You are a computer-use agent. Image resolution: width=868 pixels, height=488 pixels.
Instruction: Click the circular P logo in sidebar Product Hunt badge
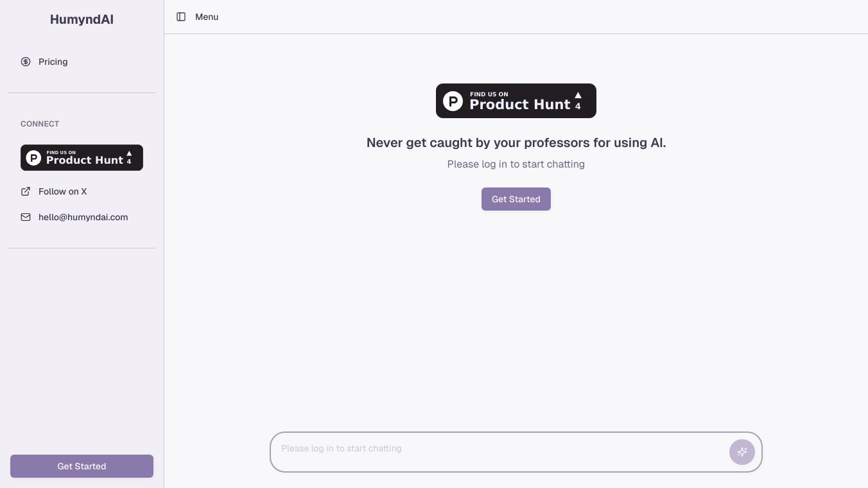coord(33,158)
